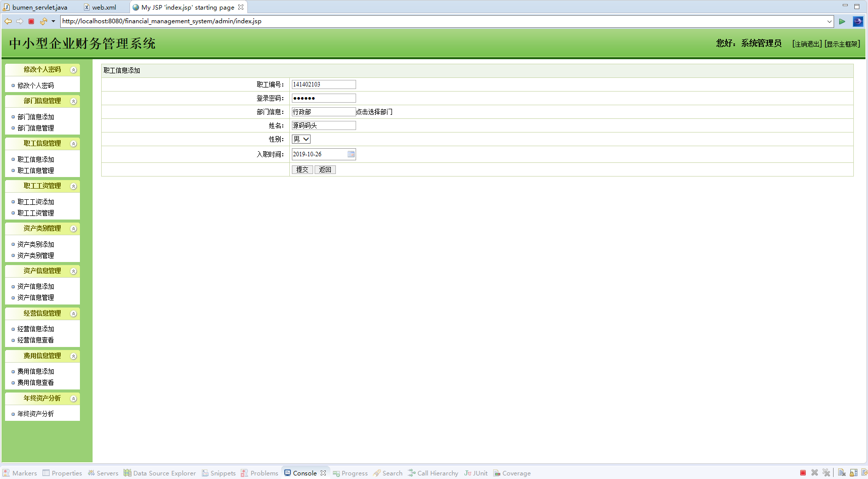The width and height of the screenshot is (868, 479).
Task: Open the calendar picker next to 入职时间
Action: (351, 154)
